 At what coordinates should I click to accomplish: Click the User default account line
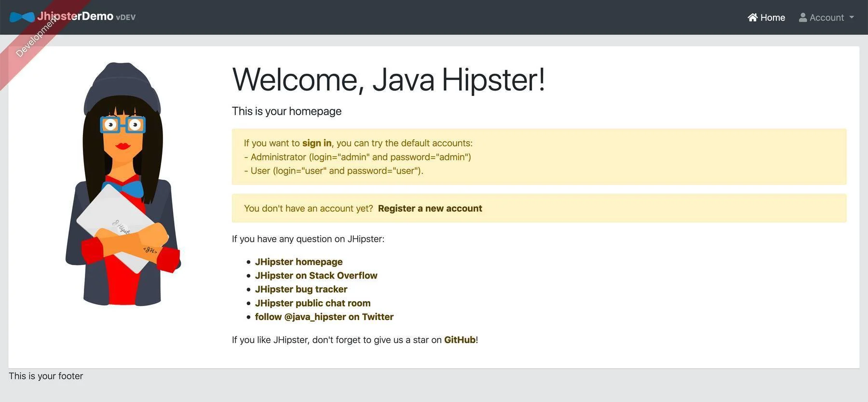pos(334,171)
